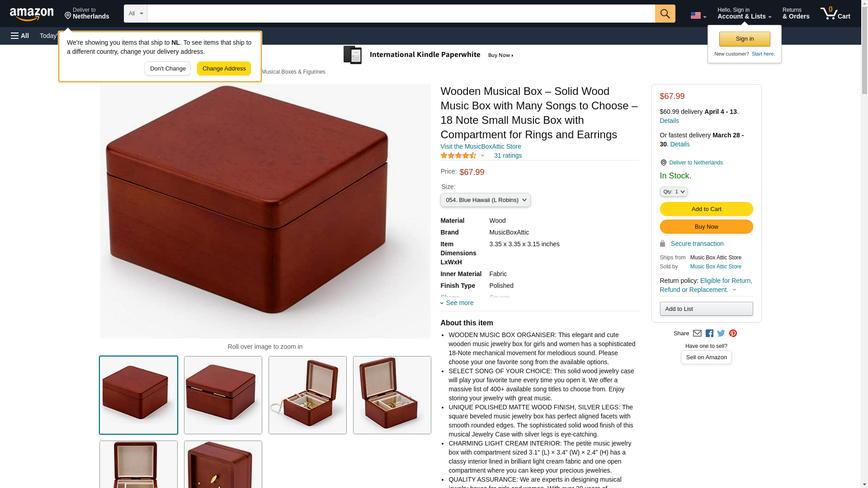Share on Twitter icon
868x488 pixels.
click(x=721, y=333)
